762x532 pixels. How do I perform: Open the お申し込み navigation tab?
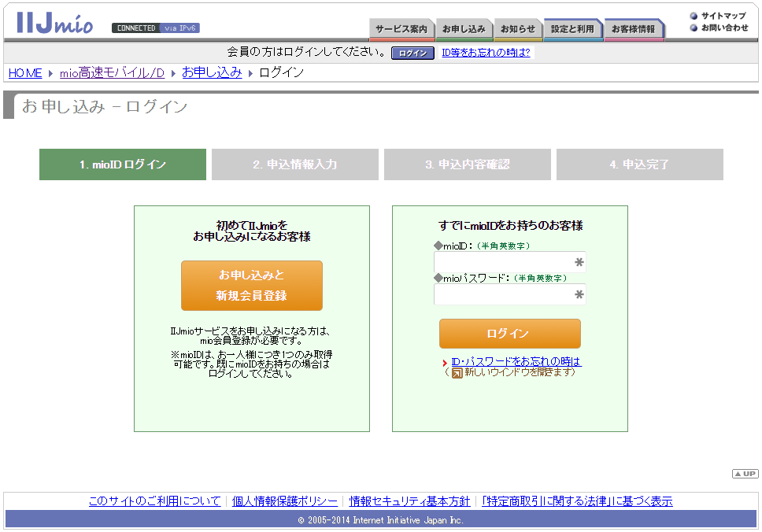[464, 29]
